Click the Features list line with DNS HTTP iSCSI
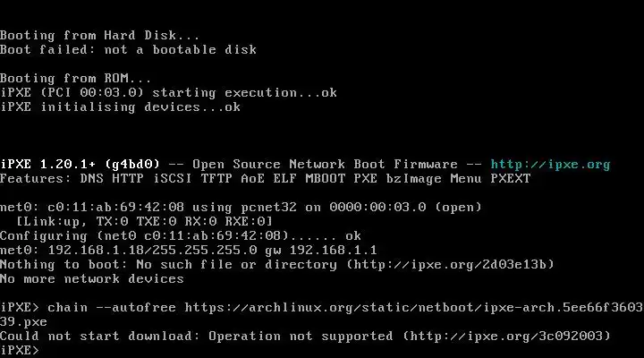Viewport: 644px width, 358px height. click(266, 179)
